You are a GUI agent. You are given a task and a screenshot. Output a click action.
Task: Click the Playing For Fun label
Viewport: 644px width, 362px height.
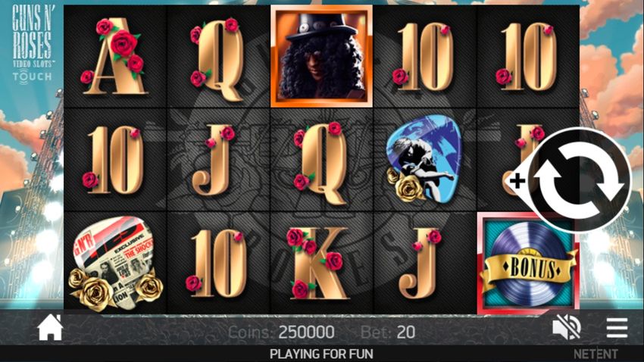[321, 354]
